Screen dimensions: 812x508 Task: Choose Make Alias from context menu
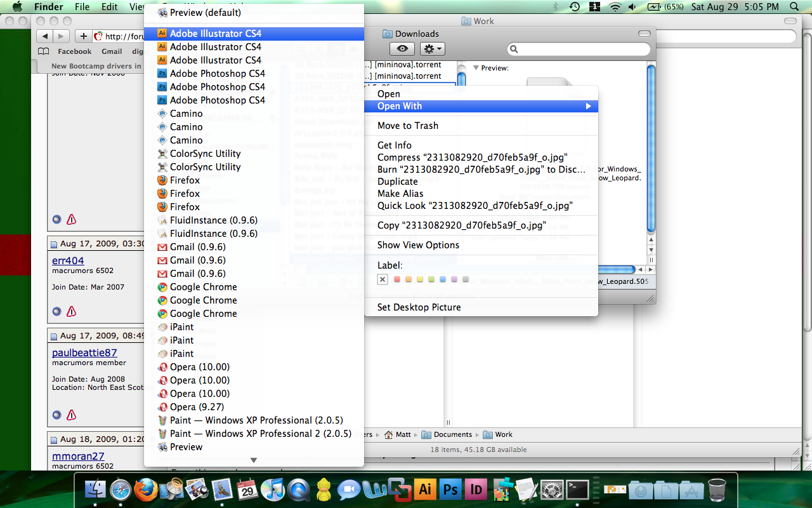pos(481,194)
